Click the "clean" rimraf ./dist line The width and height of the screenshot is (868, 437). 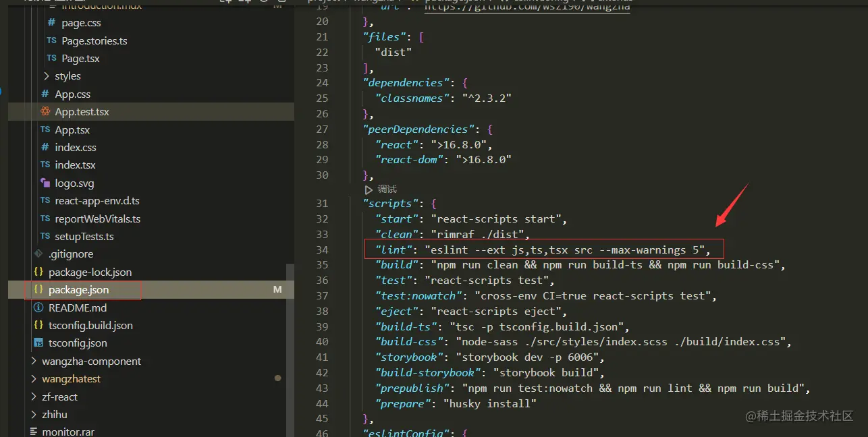[452, 234]
